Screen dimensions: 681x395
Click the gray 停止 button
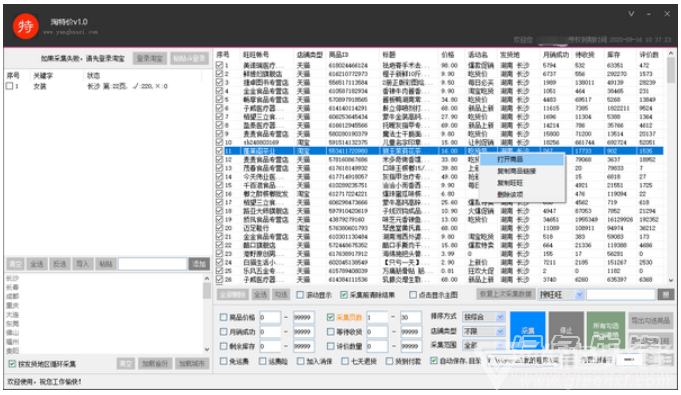[x=566, y=331]
